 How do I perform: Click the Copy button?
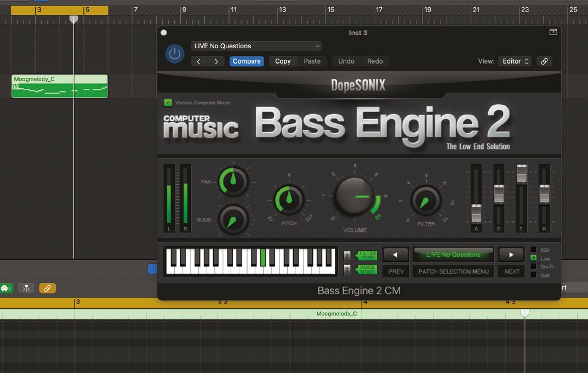[283, 61]
